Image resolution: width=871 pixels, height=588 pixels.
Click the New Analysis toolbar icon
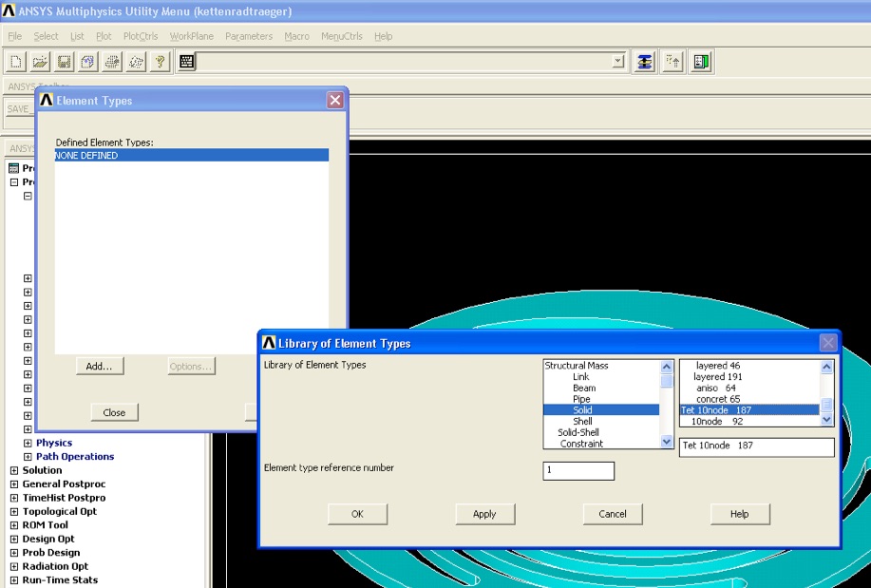tap(16, 62)
